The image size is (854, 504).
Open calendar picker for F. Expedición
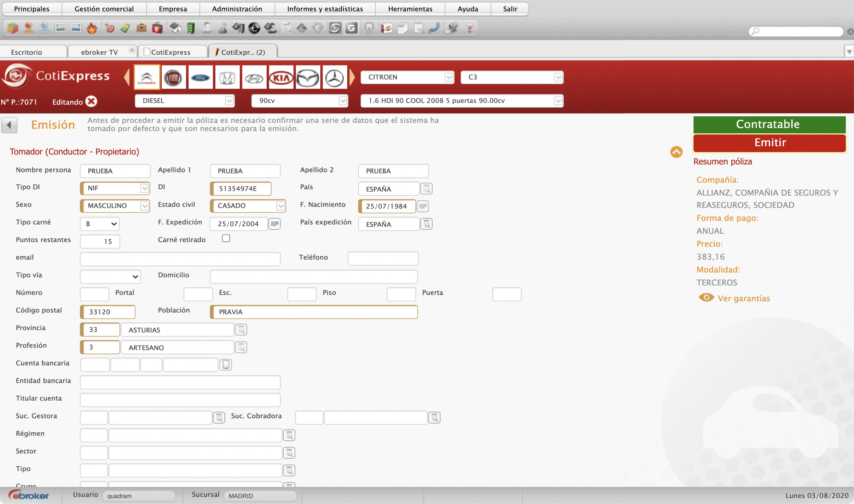274,224
